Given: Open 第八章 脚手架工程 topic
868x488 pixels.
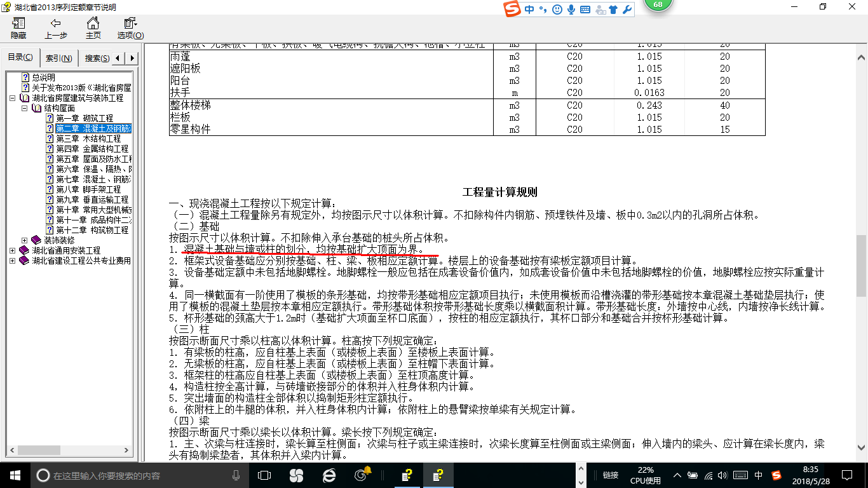Looking at the screenshot, I should pyautogui.click(x=88, y=189).
